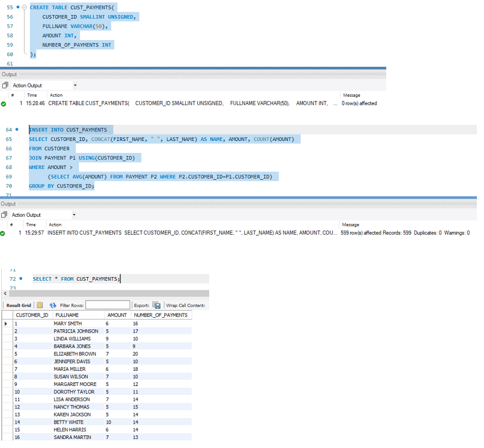Screen dimensions: 484x448
Task: Click the 15:28:46 time entry in the log
Action: pyautogui.click(x=35, y=103)
